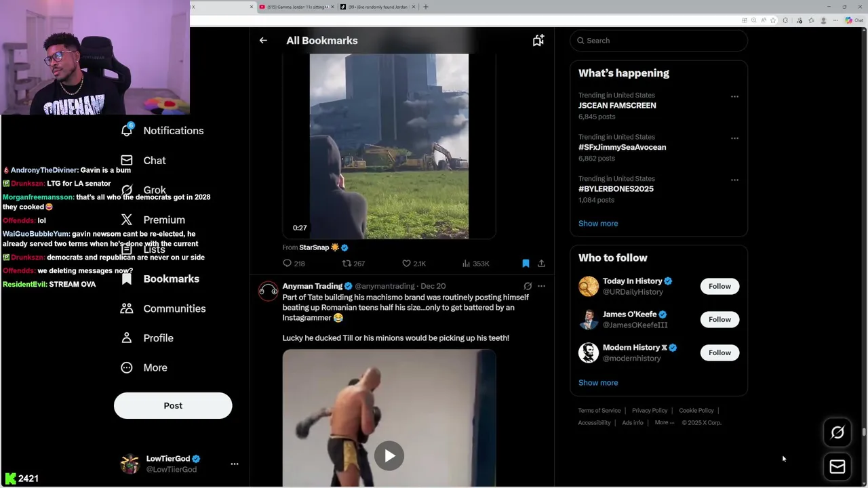
Task: Expand the footer More menu
Action: click(x=665, y=423)
